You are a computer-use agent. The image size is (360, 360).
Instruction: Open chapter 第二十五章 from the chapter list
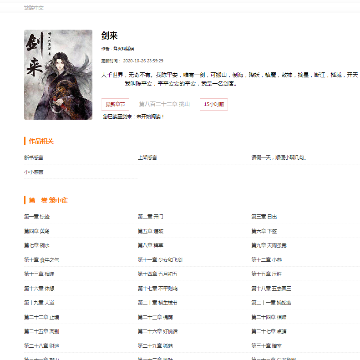(42, 331)
